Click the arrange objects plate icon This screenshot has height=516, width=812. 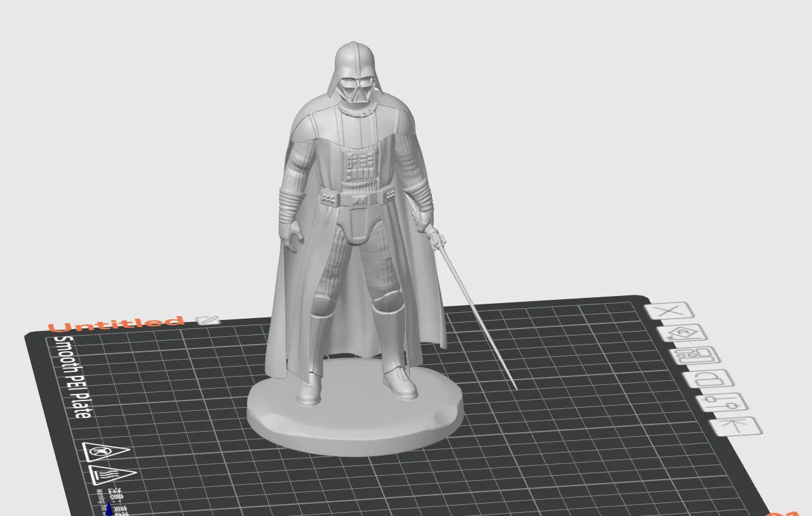696,356
